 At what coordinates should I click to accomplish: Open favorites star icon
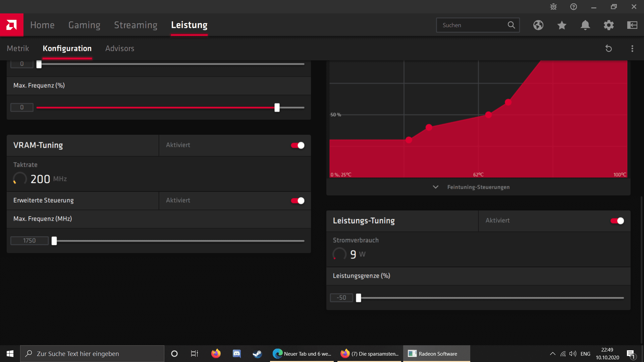(x=562, y=25)
